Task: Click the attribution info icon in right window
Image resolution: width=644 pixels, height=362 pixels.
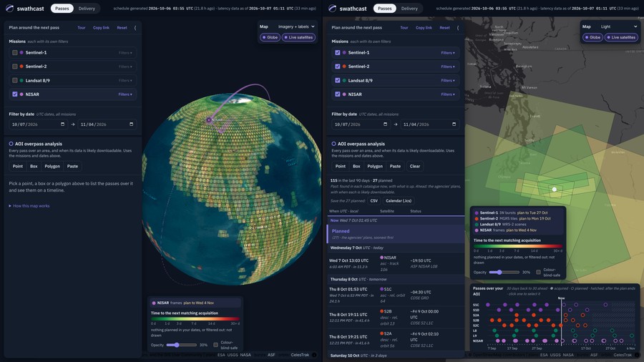Action: [x=637, y=355]
